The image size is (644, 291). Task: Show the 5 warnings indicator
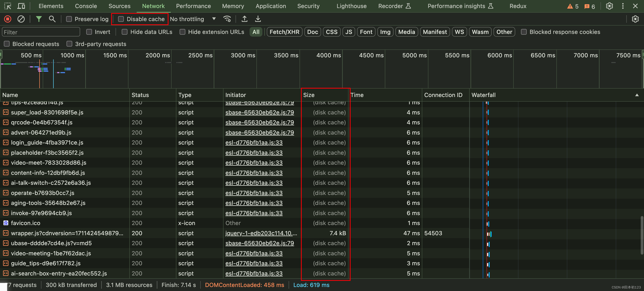(x=573, y=6)
